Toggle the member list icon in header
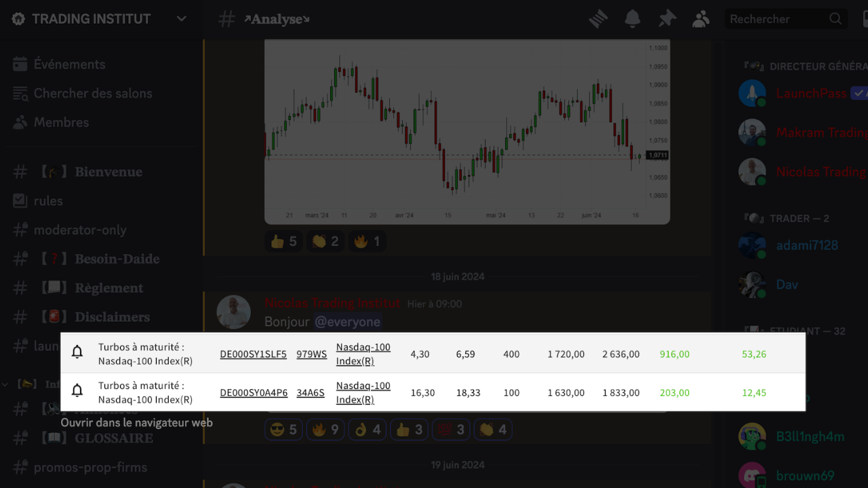 [x=701, y=19]
